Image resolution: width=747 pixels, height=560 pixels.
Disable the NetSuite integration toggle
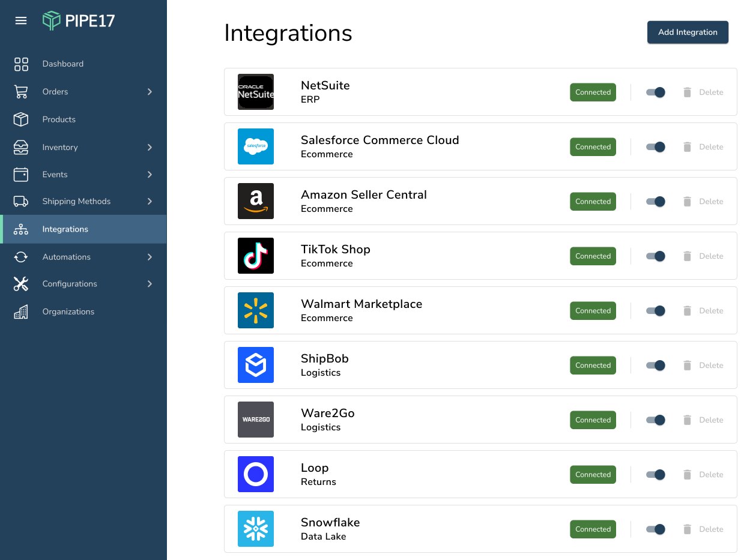655,92
